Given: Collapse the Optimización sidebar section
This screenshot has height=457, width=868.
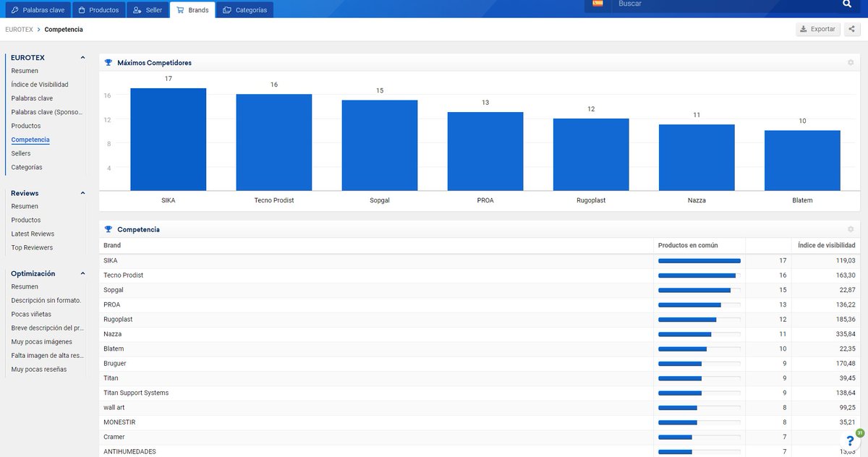Looking at the screenshot, I should [x=82, y=273].
